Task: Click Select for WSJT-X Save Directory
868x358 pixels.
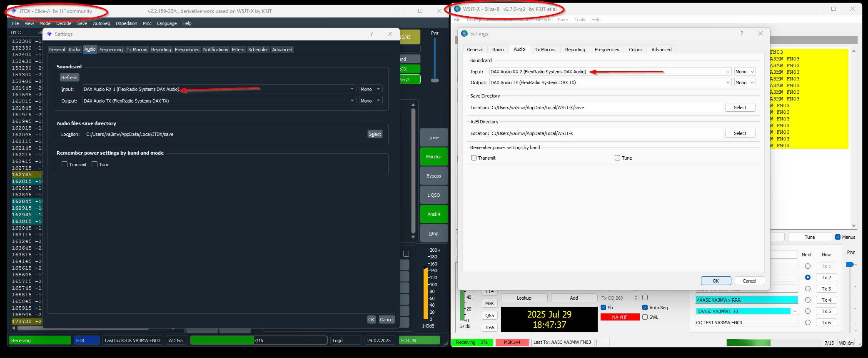Action: tap(740, 108)
